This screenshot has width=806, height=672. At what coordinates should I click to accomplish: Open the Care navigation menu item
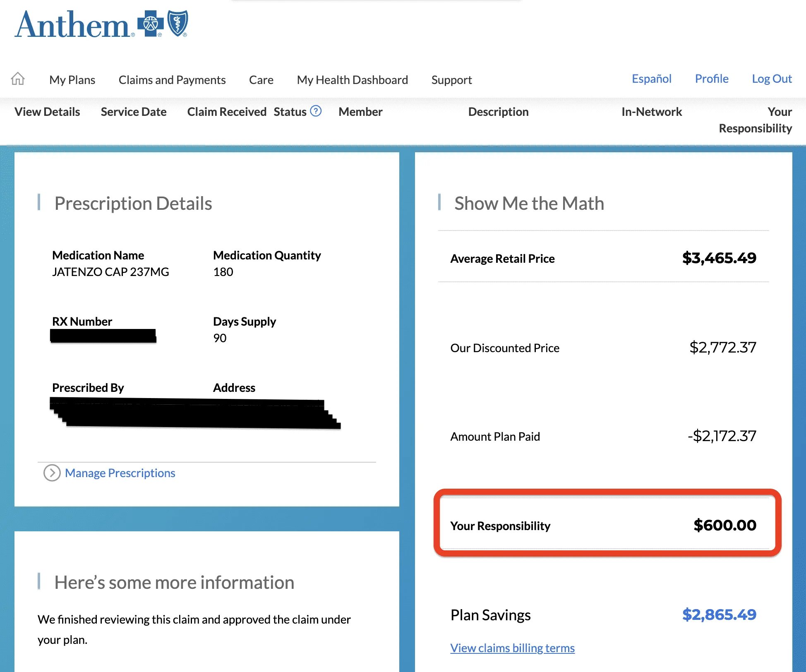coord(261,79)
